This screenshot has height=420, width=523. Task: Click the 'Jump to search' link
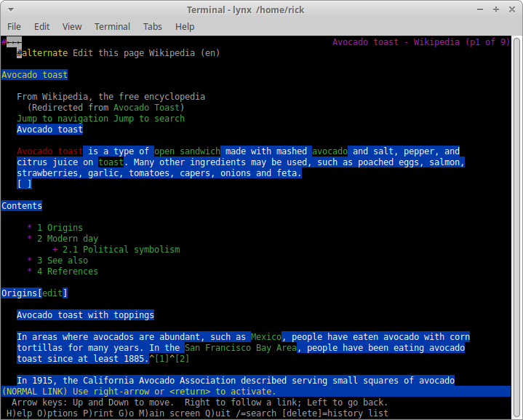(149, 119)
